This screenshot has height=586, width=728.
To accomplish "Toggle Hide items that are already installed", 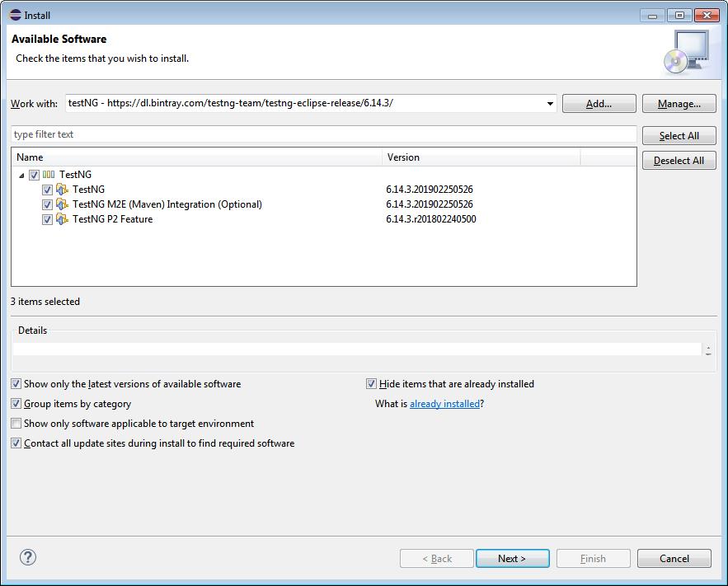I will point(371,384).
